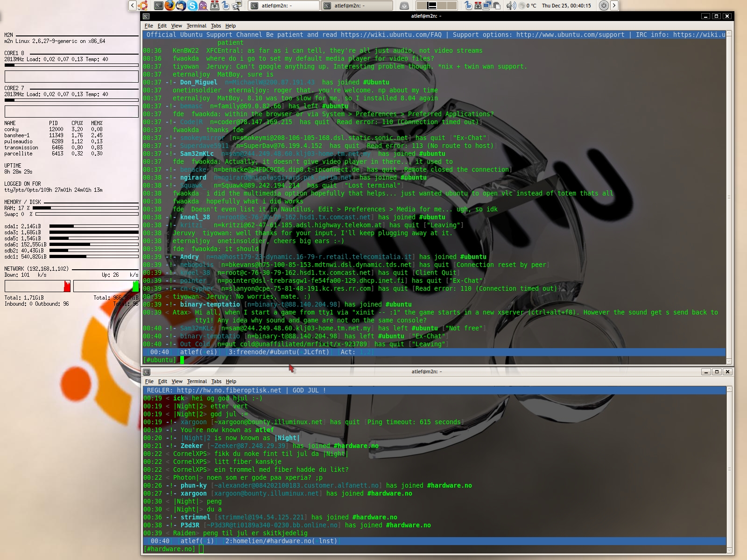This screenshot has height=560, width=747.
Task: Open the window menu icon of the bottom terminal
Action: tap(147, 372)
